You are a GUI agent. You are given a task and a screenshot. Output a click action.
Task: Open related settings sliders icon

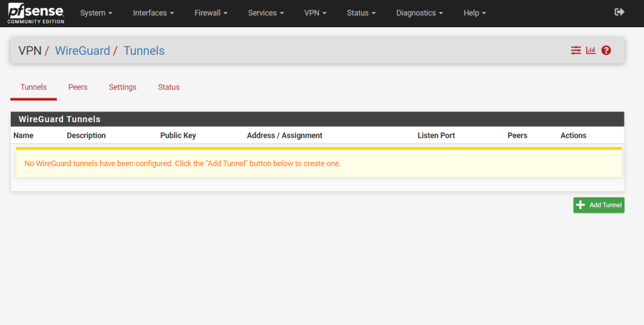(576, 50)
